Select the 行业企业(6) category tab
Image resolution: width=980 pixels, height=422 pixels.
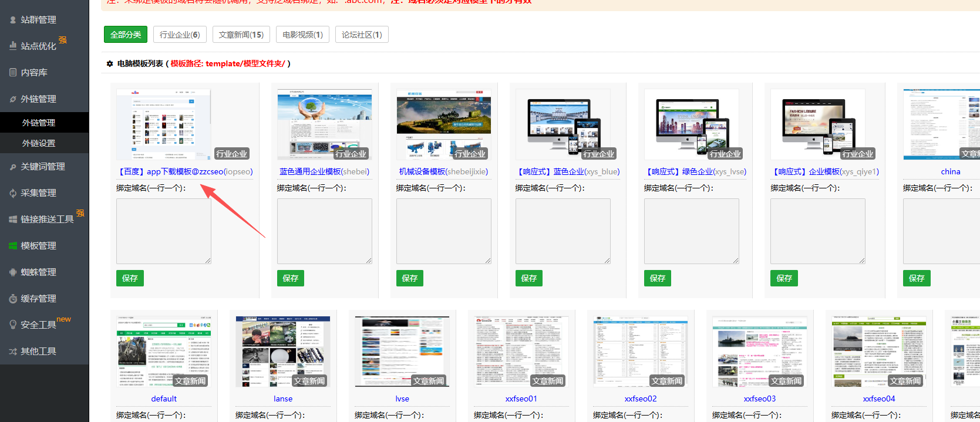coord(180,35)
